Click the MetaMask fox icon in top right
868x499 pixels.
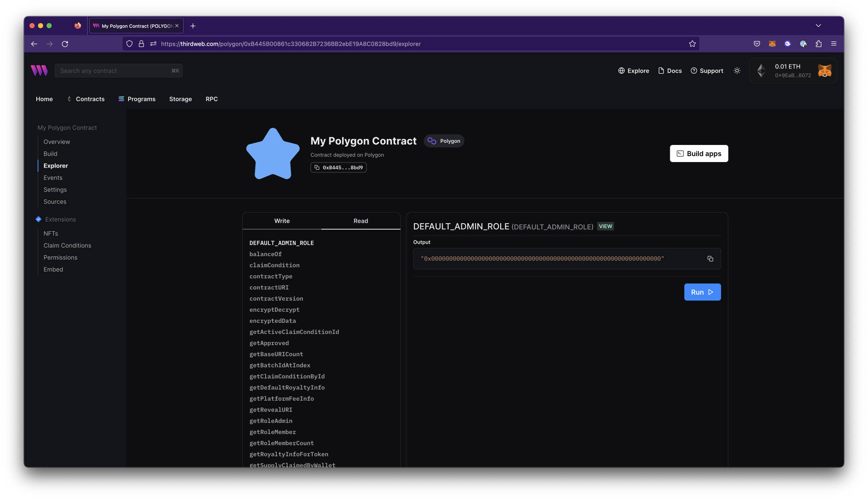[x=825, y=70]
